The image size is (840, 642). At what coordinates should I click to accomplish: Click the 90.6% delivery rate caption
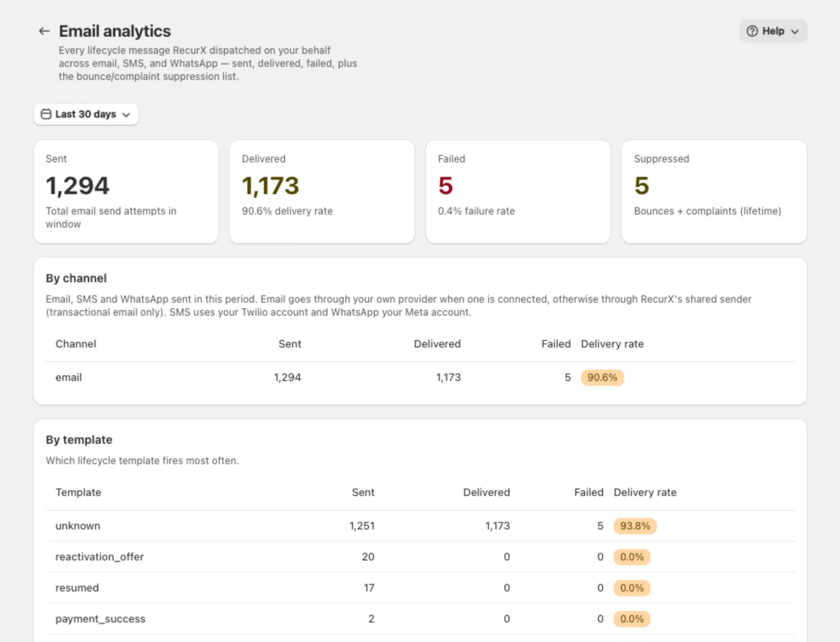coord(287,211)
